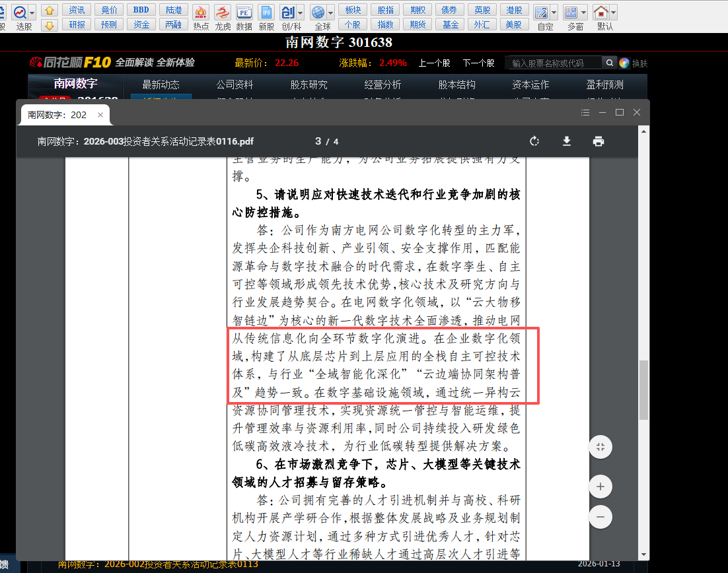Open the 最新动态 tab
728x573 pixels.
[161, 85]
